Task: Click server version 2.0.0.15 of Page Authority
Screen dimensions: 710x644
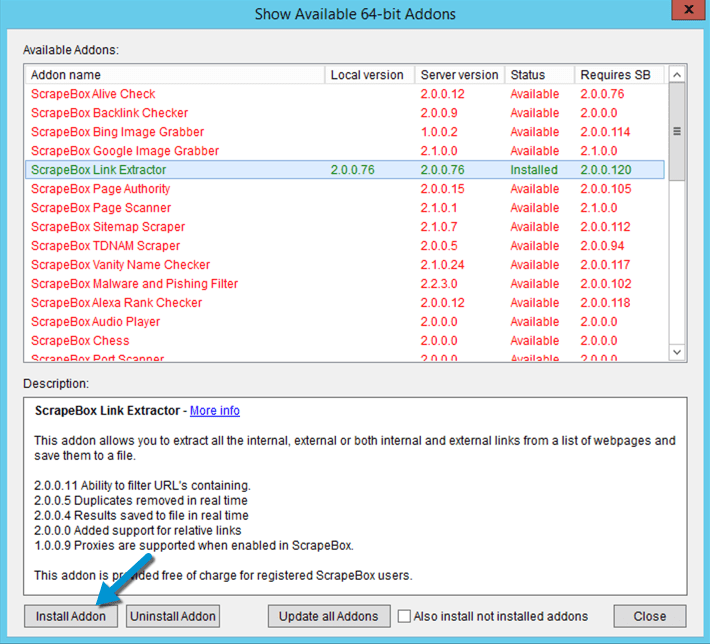Action: tap(442, 189)
